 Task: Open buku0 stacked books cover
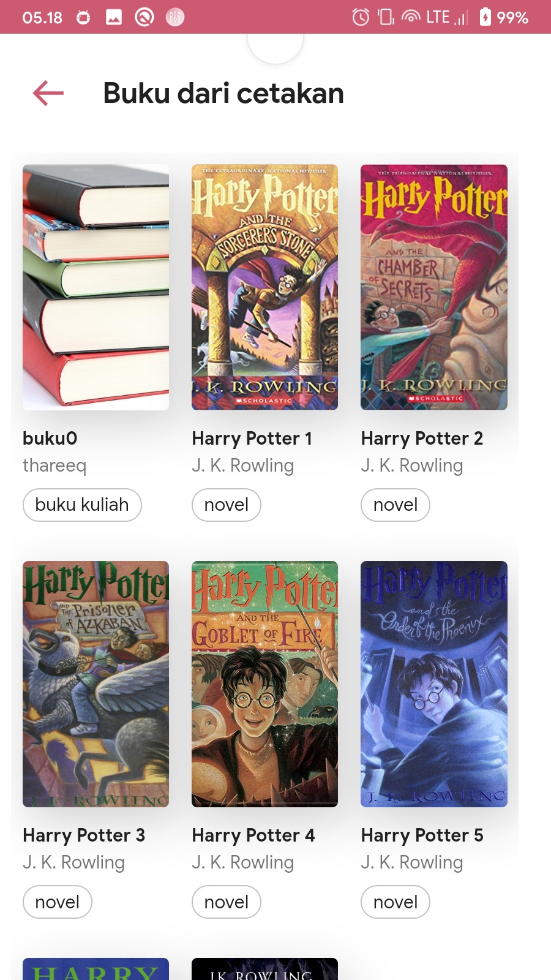click(x=96, y=287)
